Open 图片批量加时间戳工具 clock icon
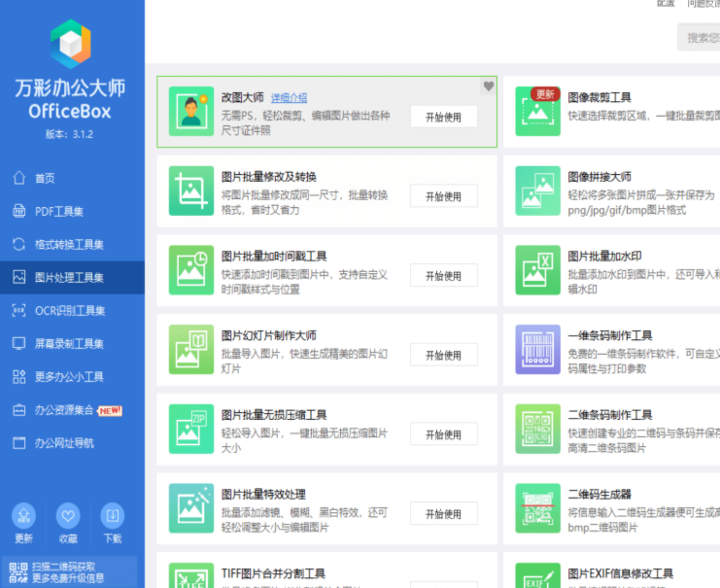 (x=191, y=270)
